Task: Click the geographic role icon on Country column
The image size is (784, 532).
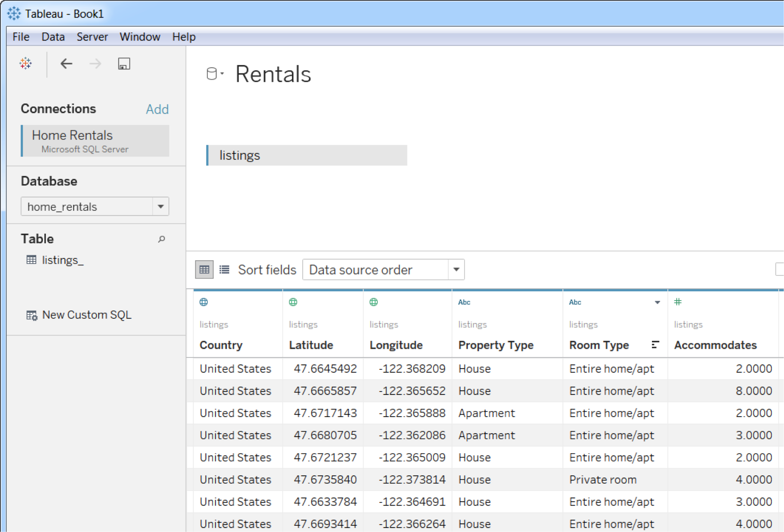Action: click(x=205, y=302)
